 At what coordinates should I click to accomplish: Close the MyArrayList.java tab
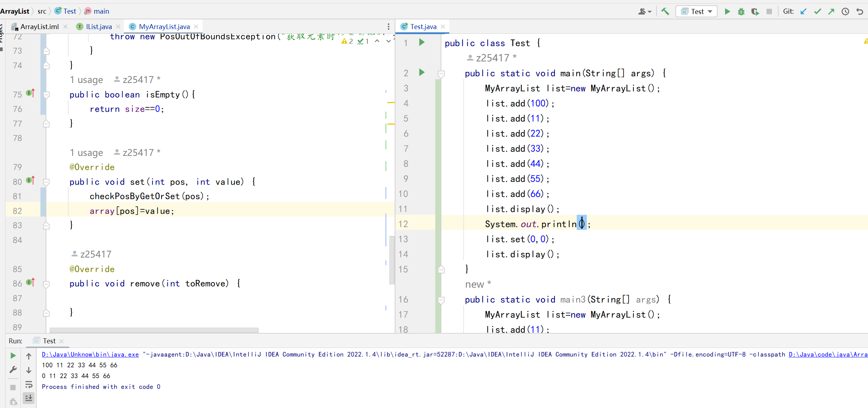(x=196, y=27)
